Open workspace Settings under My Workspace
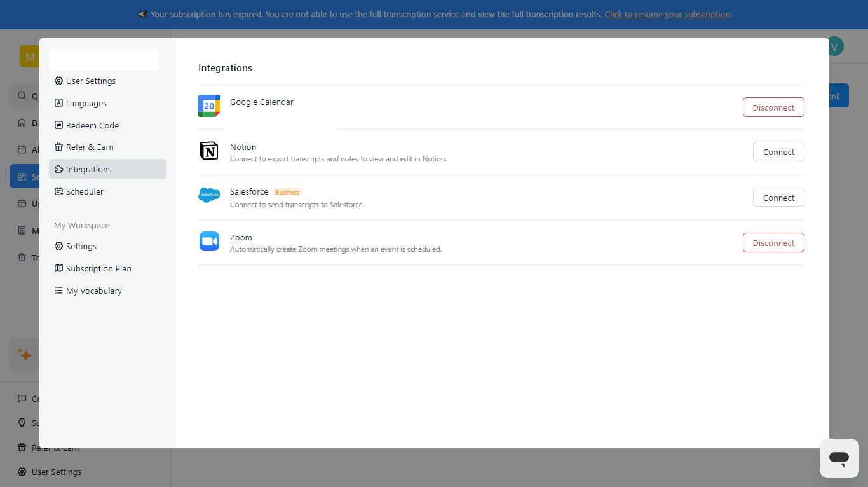 click(x=107, y=246)
